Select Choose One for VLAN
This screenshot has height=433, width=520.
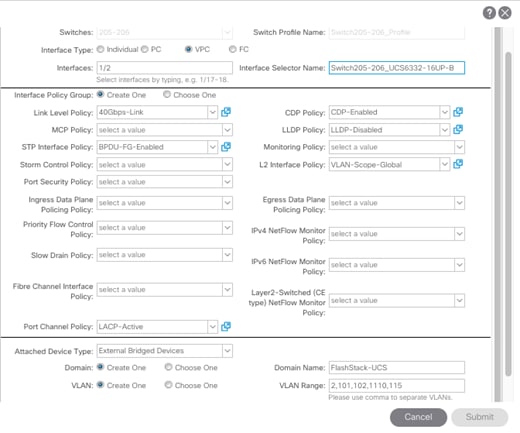pyautogui.click(x=168, y=385)
